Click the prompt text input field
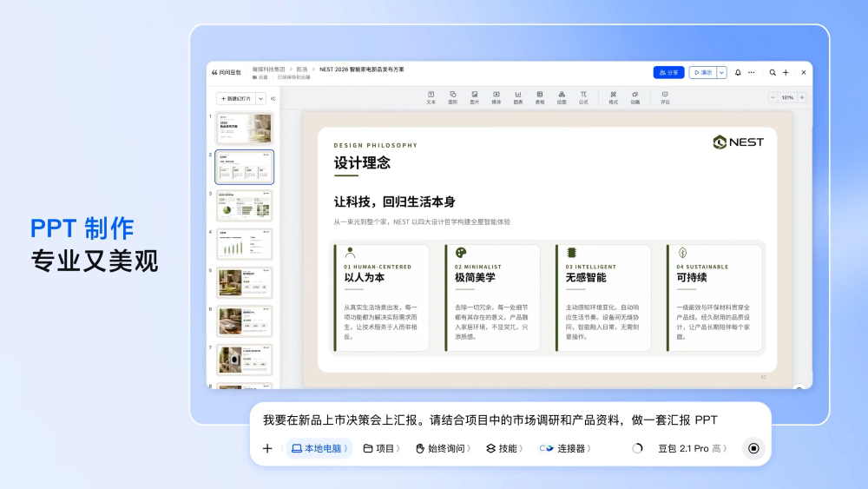 [490, 420]
